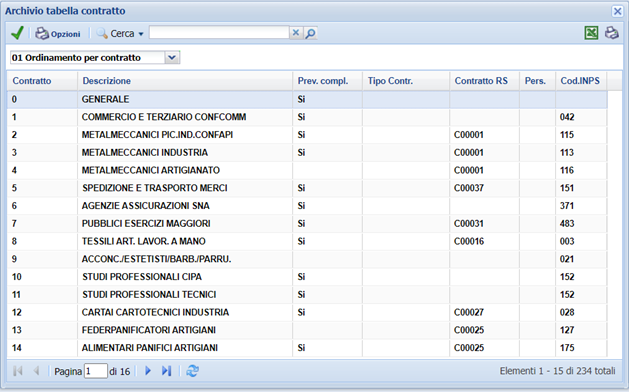Select TESSILI ART. LAVOR. A MANO row
This screenshot has height=392, width=629.
tap(307, 241)
